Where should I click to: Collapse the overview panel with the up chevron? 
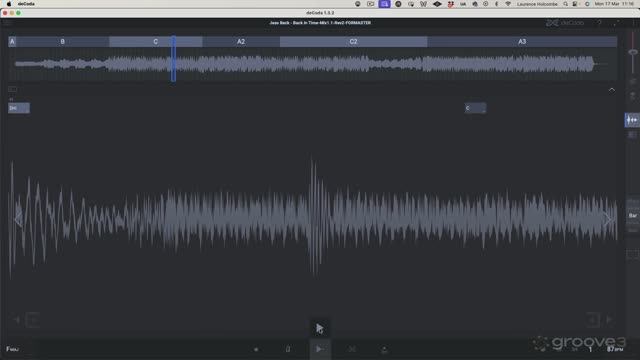pyautogui.click(x=611, y=90)
